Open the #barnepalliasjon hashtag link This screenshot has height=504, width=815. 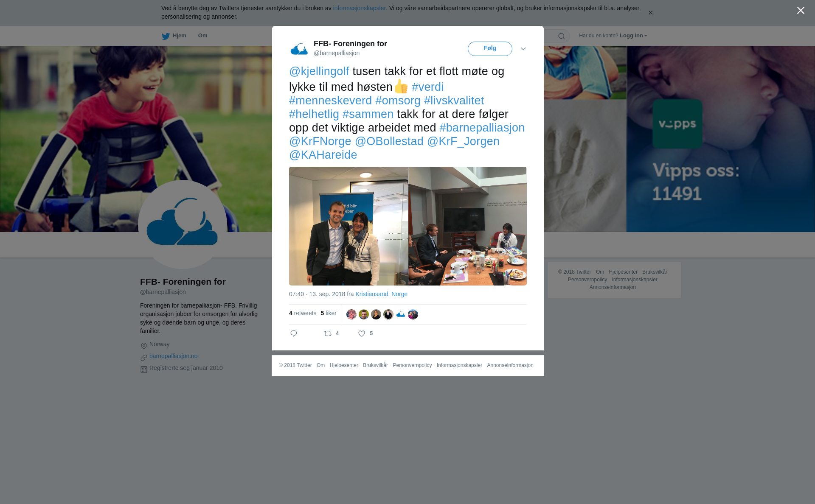tap(482, 128)
